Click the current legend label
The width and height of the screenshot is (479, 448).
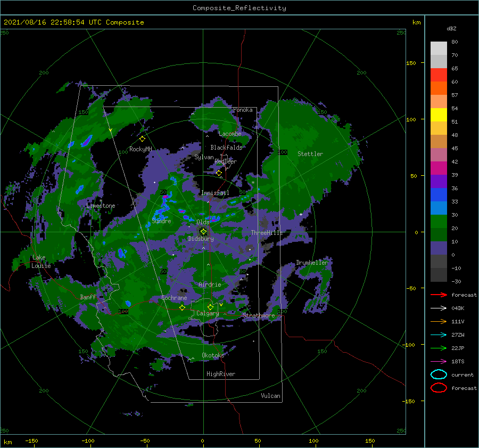click(x=463, y=374)
